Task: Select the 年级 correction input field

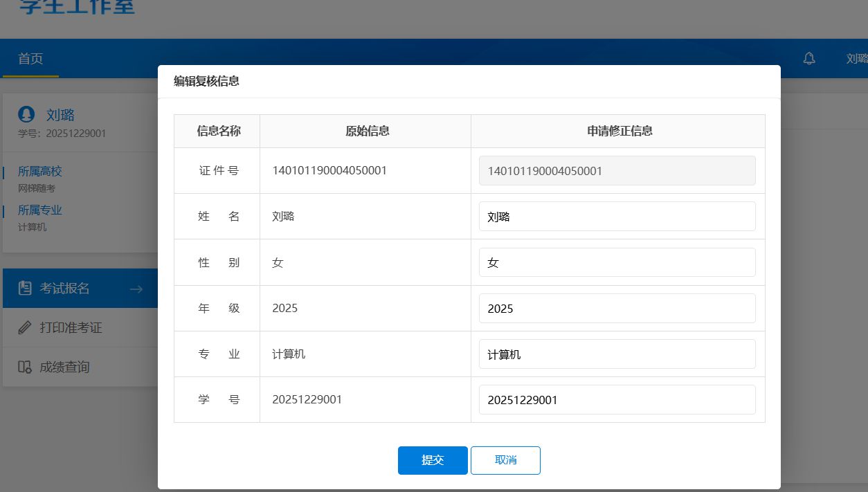Action: (x=617, y=309)
